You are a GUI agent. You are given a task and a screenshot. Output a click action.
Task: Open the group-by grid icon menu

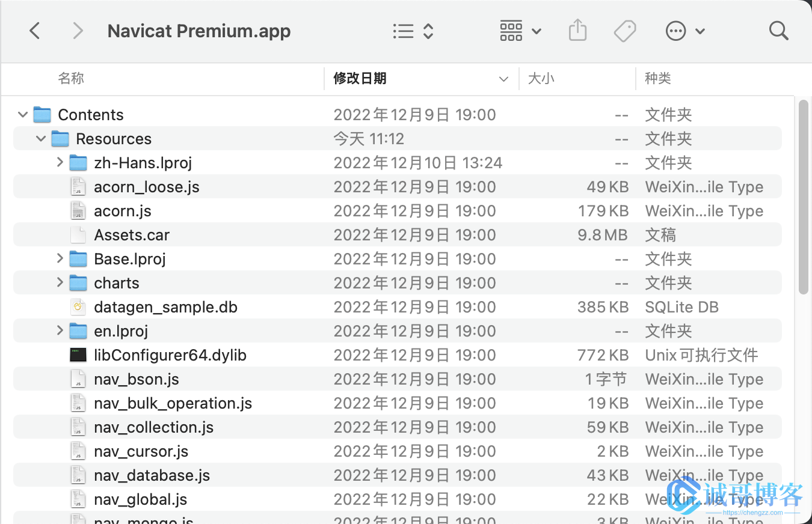(x=511, y=31)
